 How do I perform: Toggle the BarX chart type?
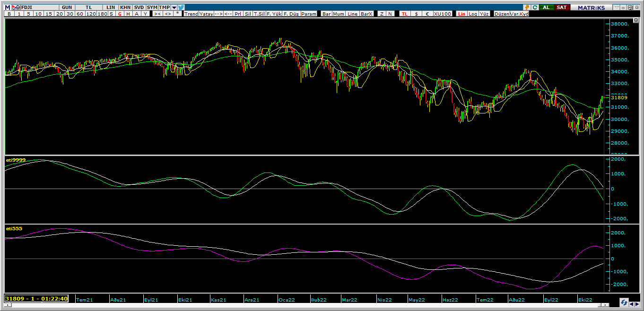pyautogui.click(x=366, y=14)
